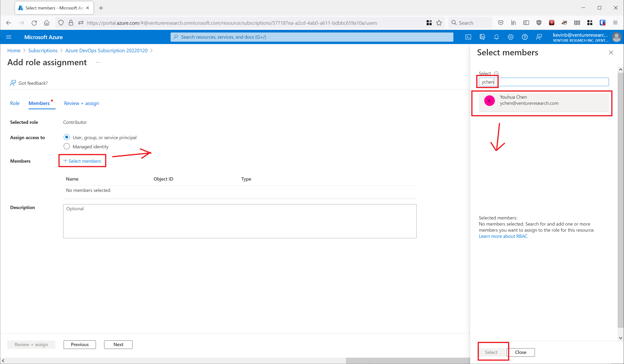Click the Next button
The width and height of the screenshot is (624, 364).
pos(118,344)
